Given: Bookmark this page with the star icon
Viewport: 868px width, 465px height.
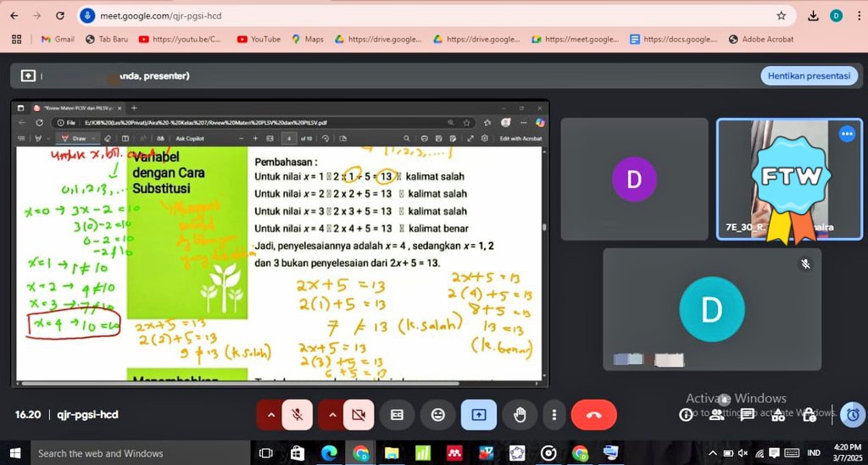Looking at the screenshot, I should pyautogui.click(x=781, y=15).
